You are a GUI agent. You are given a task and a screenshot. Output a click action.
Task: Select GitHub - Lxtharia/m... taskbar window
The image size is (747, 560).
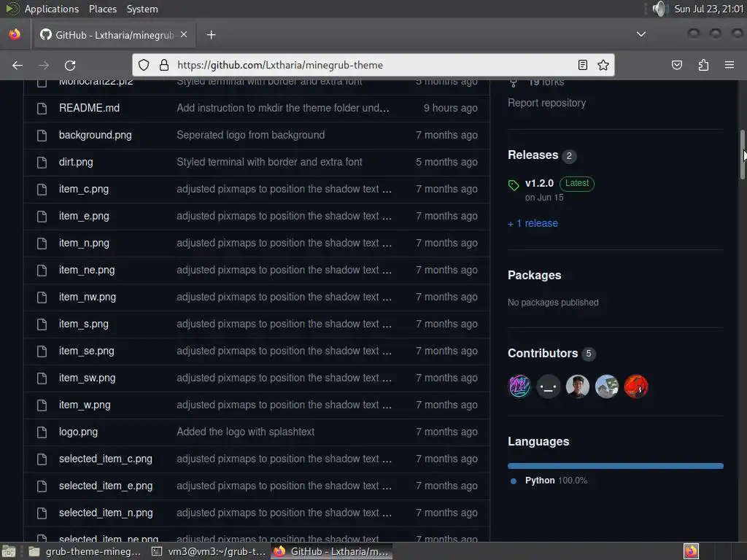[332, 551]
